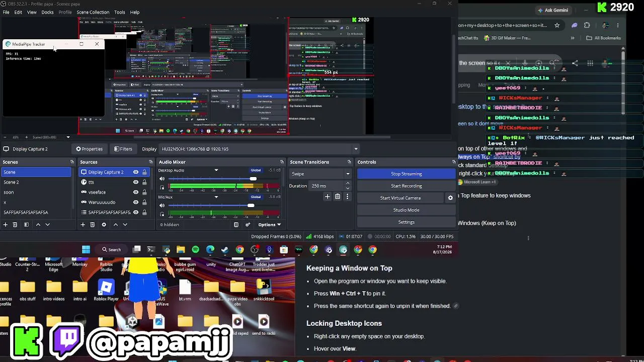Image resolution: width=644 pixels, height=362 pixels.
Task: Open the Tools menu
Action: click(x=119, y=12)
